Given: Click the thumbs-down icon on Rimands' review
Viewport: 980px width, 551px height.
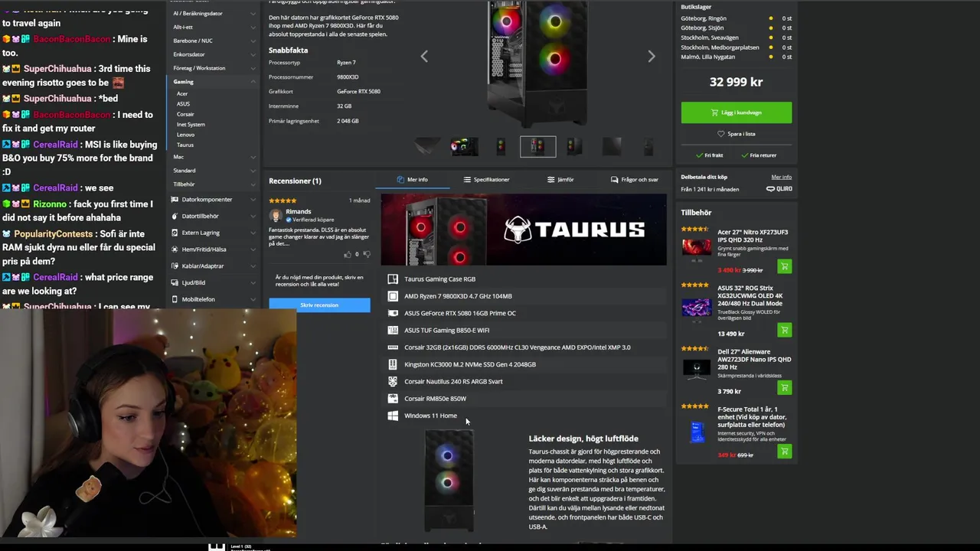Looking at the screenshot, I should 367,254.
